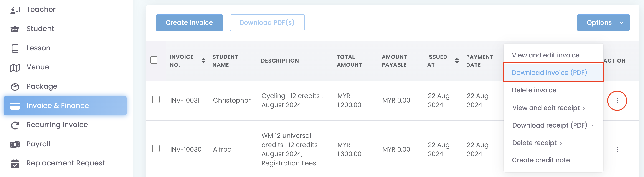Image resolution: width=644 pixels, height=177 pixels.
Task: Expand View and edit receipt submenu
Action: coord(548,108)
